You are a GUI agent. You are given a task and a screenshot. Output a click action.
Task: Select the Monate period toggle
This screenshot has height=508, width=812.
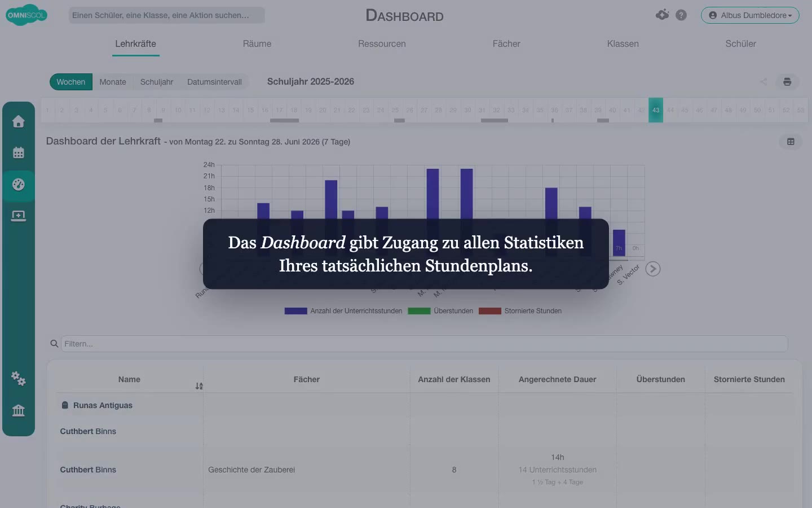click(x=113, y=82)
